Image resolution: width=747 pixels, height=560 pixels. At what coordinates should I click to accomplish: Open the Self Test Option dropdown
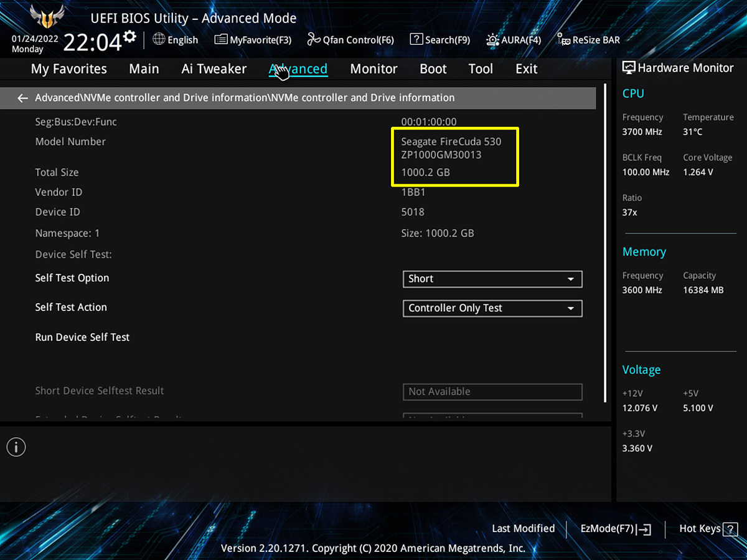click(x=492, y=279)
